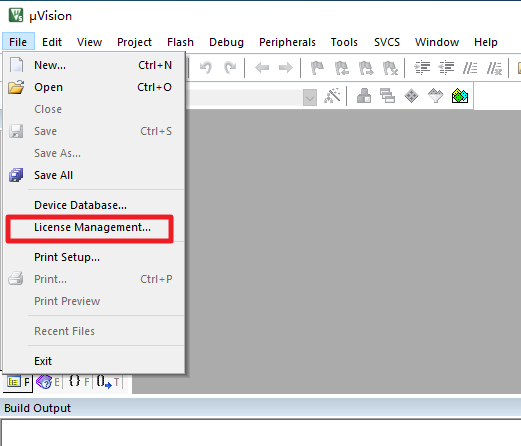Click the Uncomment selection icon
The width and height of the screenshot is (521, 446).
tap(494, 68)
